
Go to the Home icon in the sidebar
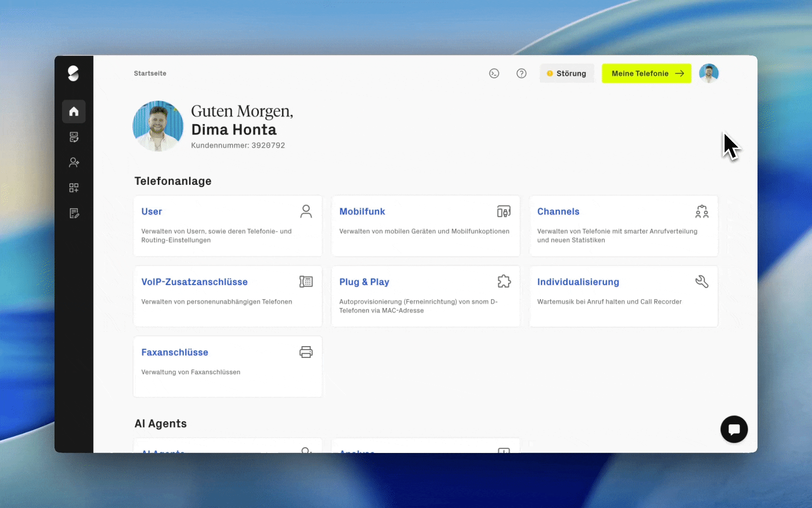point(74,111)
